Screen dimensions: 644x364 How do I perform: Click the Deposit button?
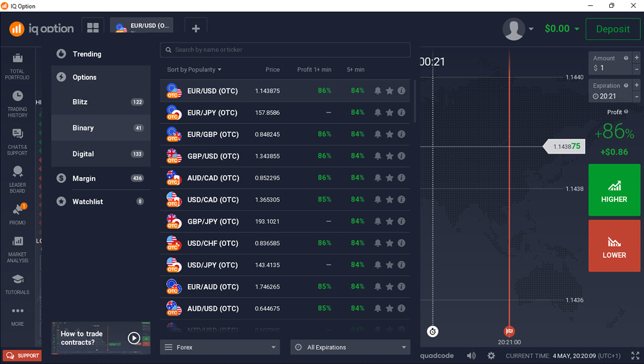(x=613, y=29)
